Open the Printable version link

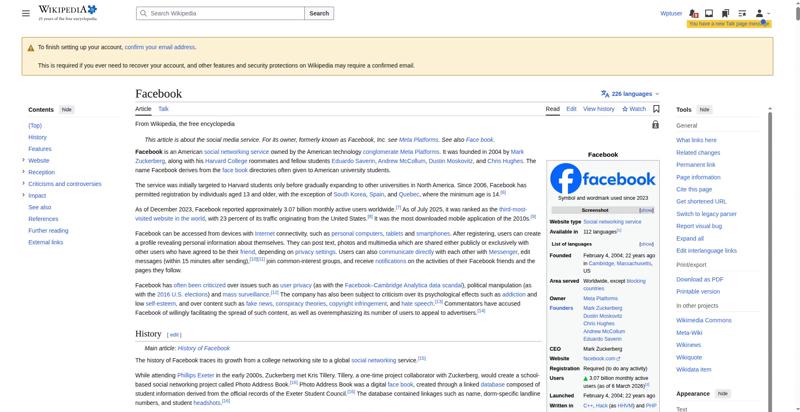[x=698, y=292]
